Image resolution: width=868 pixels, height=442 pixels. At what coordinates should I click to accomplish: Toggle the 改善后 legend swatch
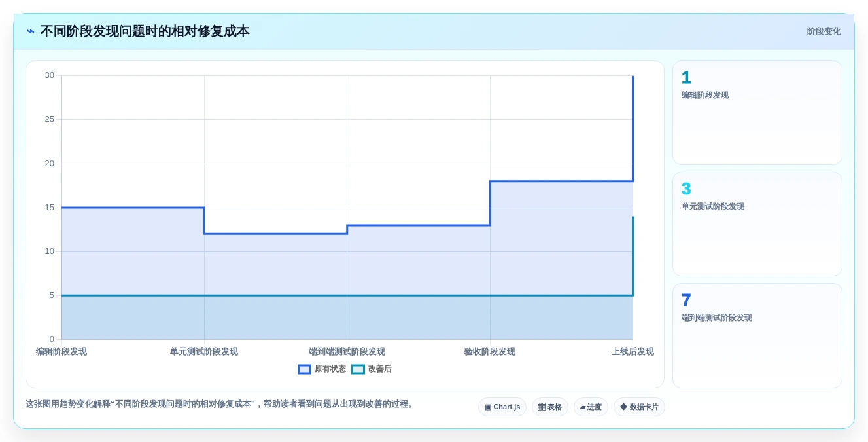pos(358,369)
